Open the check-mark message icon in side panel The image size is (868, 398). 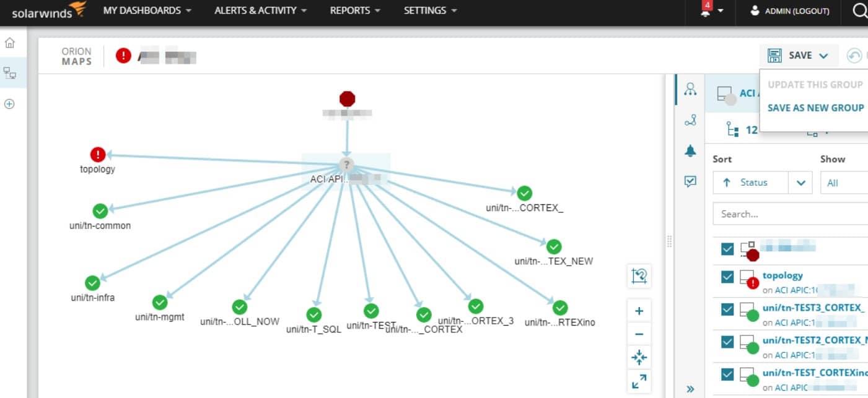[x=690, y=181]
